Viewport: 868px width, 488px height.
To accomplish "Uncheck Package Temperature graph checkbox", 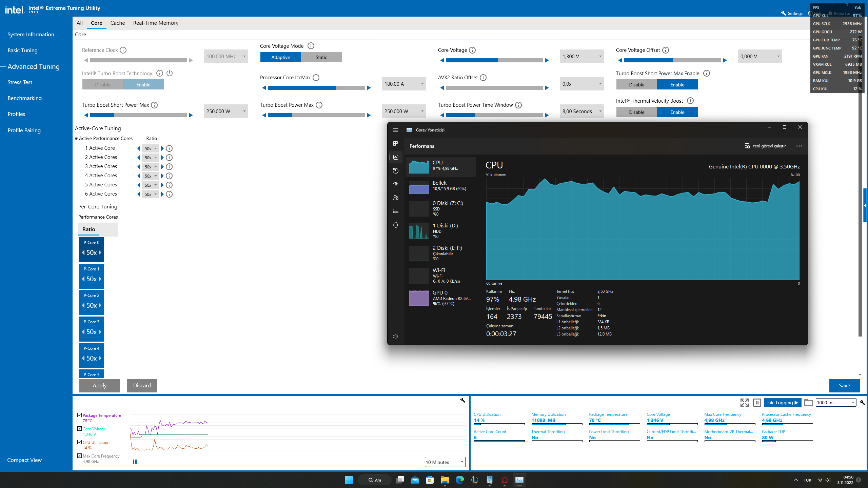I will click(x=80, y=415).
